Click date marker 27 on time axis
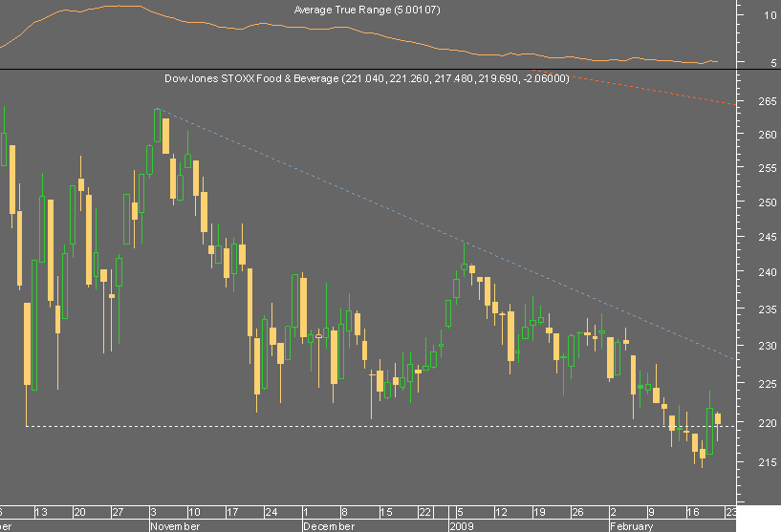This screenshot has height=532, width=781. (x=118, y=512)
